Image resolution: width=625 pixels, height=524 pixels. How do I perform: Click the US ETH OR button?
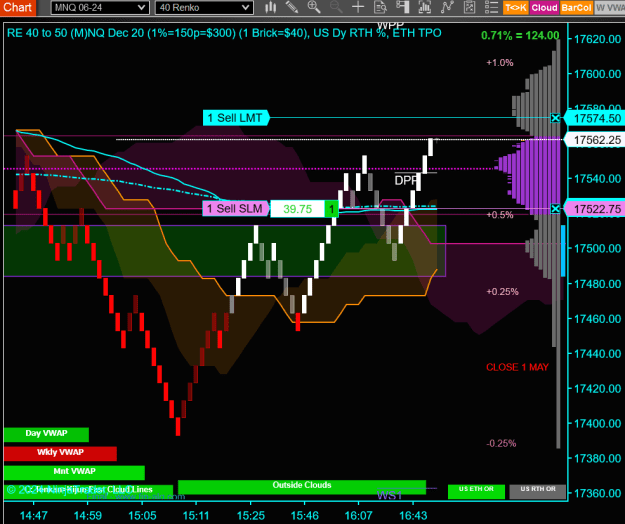[476, 492]
